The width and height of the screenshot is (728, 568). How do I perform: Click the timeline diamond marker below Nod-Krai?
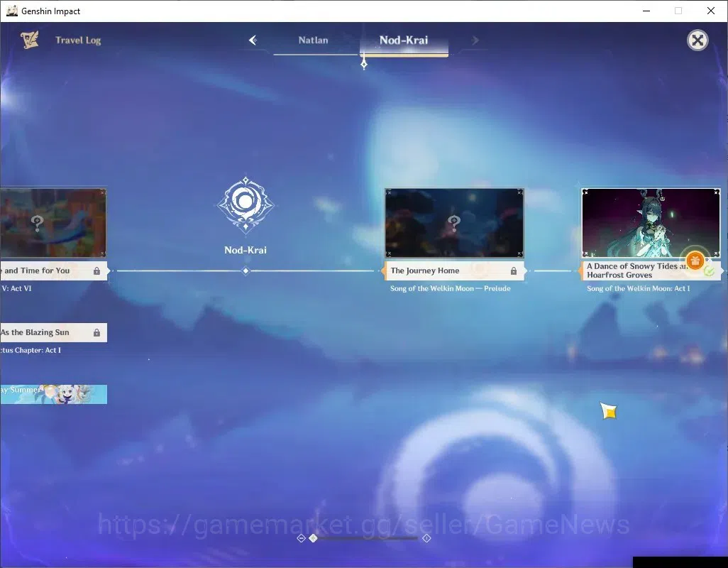[x=246, y=271]
